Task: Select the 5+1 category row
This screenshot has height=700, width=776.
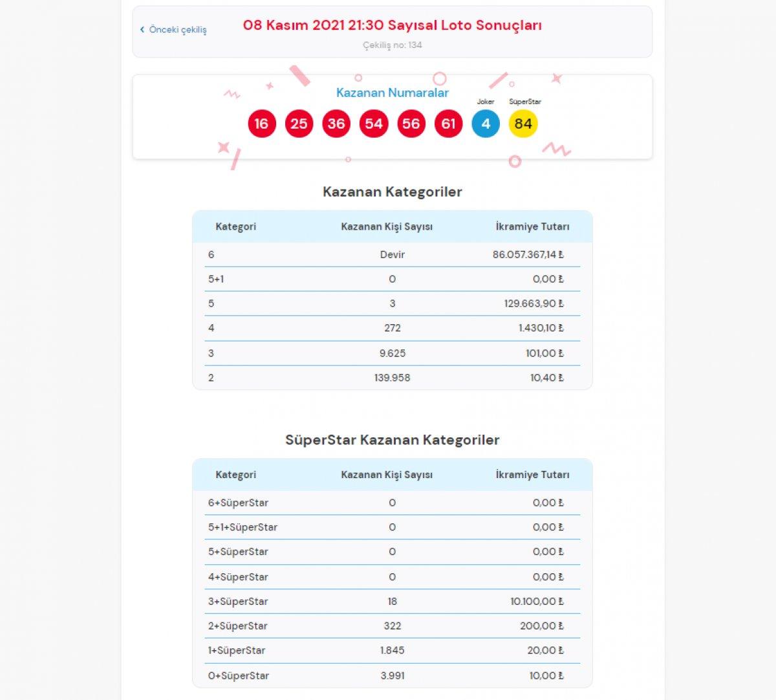Action: pyautogui.click(x=392, y=279)
